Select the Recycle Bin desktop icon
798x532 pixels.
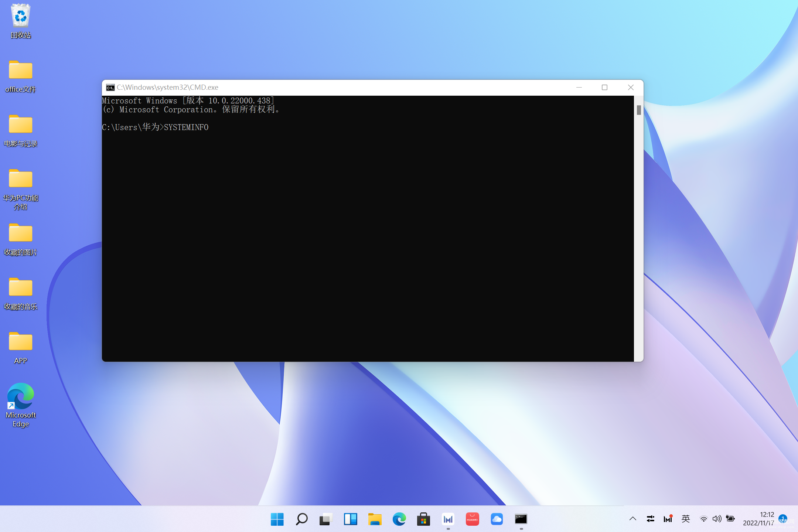(x=20, y=21)
